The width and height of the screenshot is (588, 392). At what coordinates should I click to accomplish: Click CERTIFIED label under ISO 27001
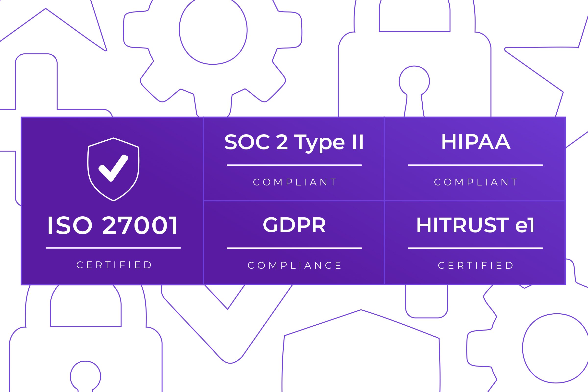click(114, 265)
